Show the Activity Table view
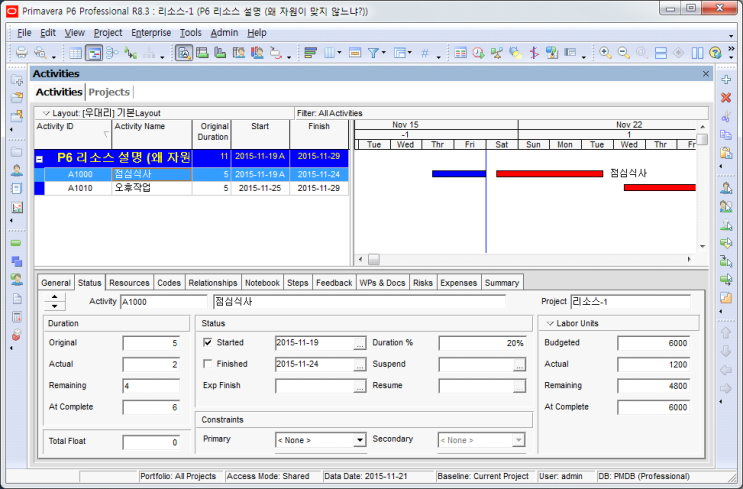 point(75,53)
